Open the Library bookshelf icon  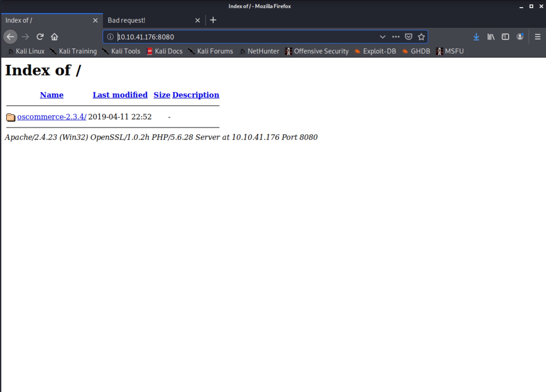(491, 37)
